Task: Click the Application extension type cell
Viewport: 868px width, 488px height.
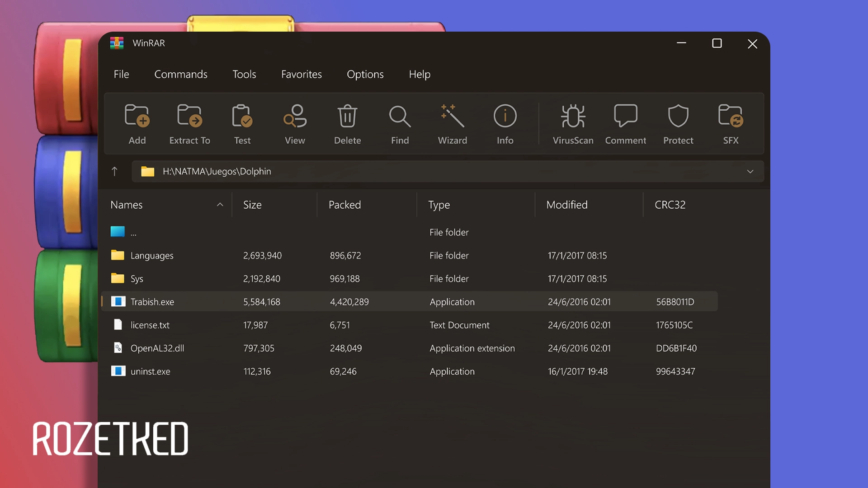Action: click(472, 348)
